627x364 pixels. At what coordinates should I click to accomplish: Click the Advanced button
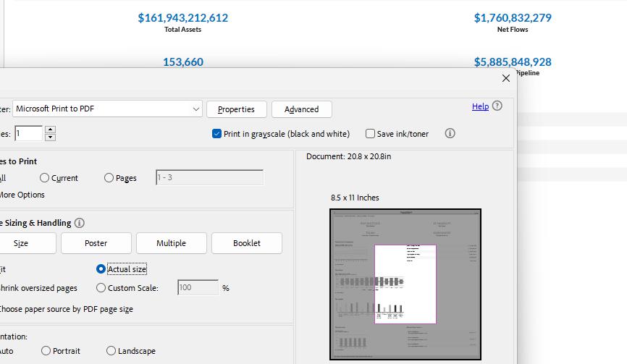click(301, 109)
